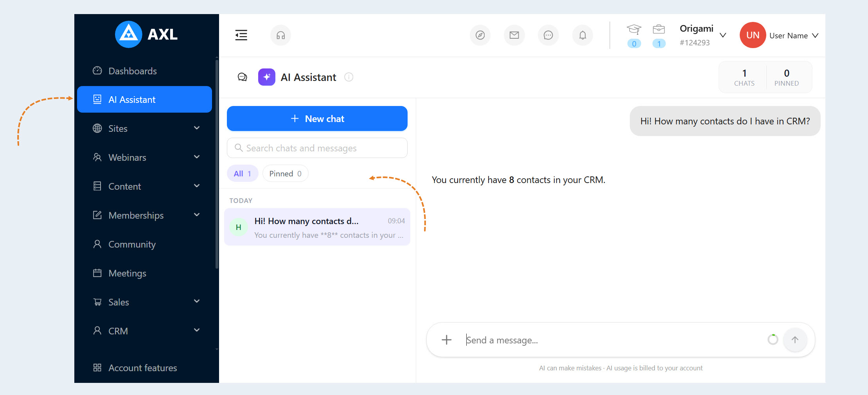This screenshot has width=868, height=395.
Task: Click the search magnifier icon
Action: (x=239, y=148)
